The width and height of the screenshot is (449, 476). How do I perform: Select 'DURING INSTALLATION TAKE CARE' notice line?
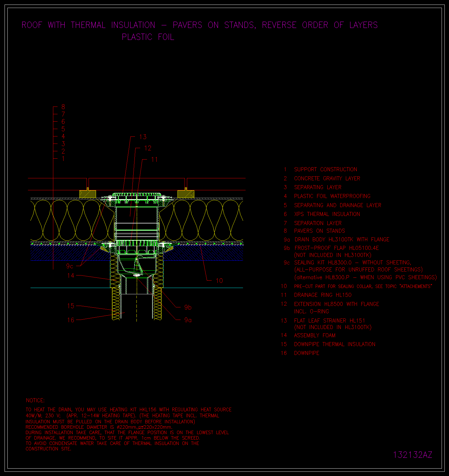click(x=127, y=433)
